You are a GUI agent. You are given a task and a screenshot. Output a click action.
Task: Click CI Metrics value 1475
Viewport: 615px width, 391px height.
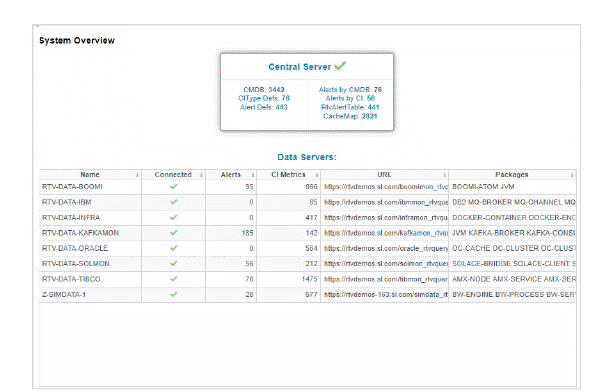(x=309, y=279)
